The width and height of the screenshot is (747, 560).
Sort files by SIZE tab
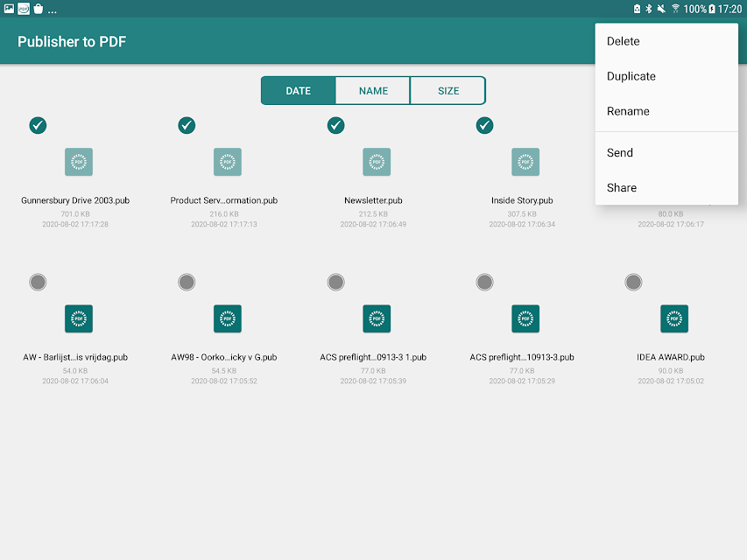448,90
